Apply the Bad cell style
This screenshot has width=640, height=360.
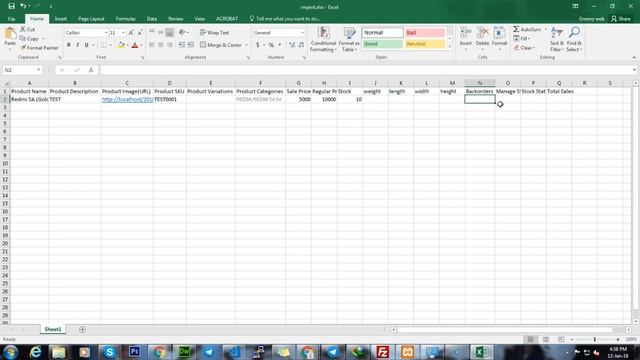(x=424, y=33)
